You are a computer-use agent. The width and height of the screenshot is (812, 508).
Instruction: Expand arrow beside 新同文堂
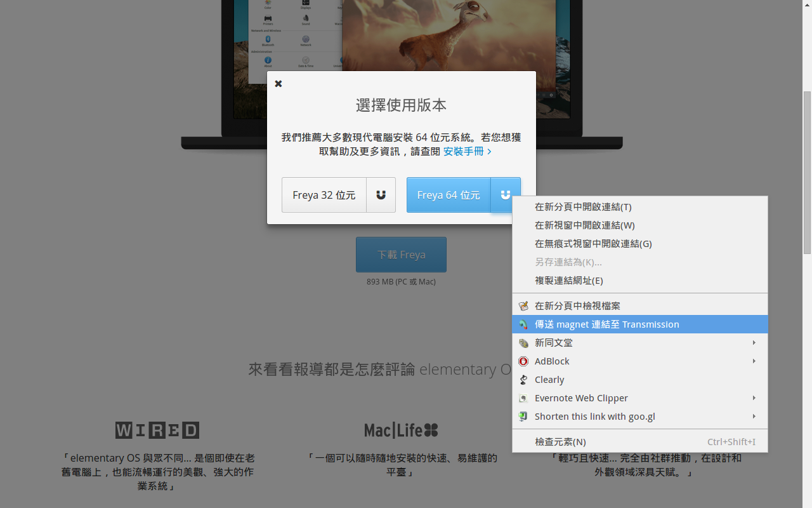(x=754, y=343)
